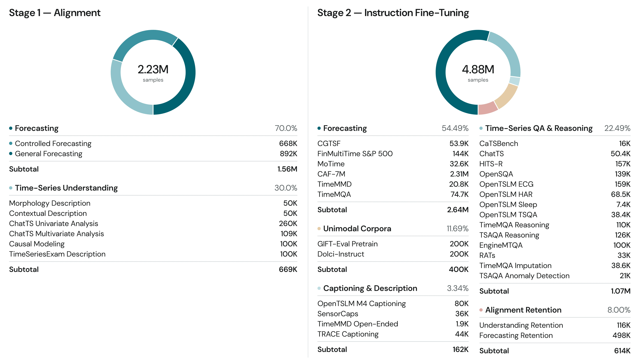Click the 'OpenTSLM TSQA' dataset name
The height and width of the screenshot is (364, 639).
pos(508,215)
